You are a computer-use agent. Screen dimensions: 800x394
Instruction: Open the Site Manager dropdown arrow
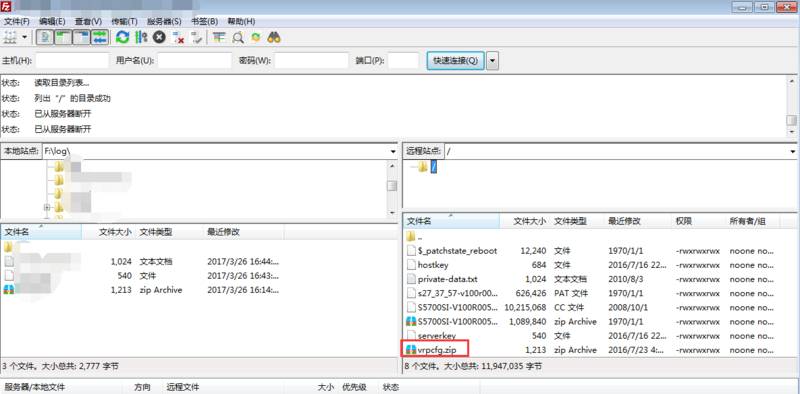pyautogui.click(x=24, y=37)
